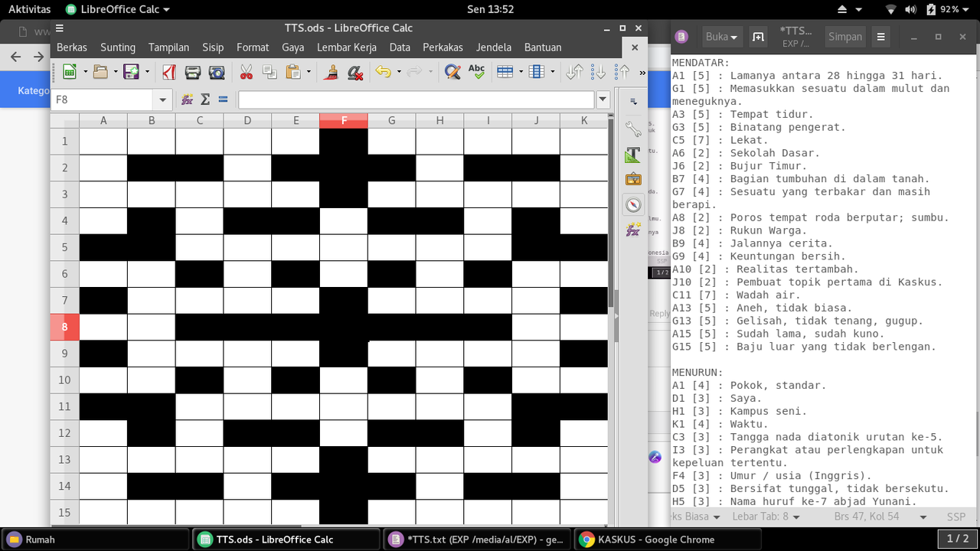Open the Sunting menu
This screenshot has height=551, width=980.
coord(118,47)
